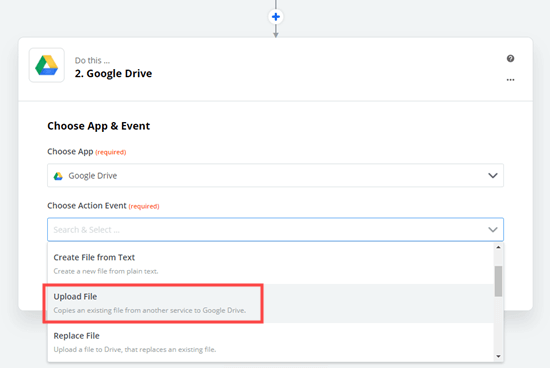Image resolution: width=550 pixels, height=368 pixels.
Task: Collapse the Choose Action Event chevron
Action: pos(493,230)
